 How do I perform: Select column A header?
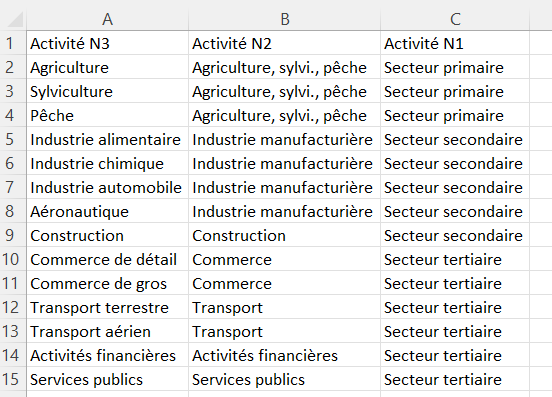coord(107,19)
